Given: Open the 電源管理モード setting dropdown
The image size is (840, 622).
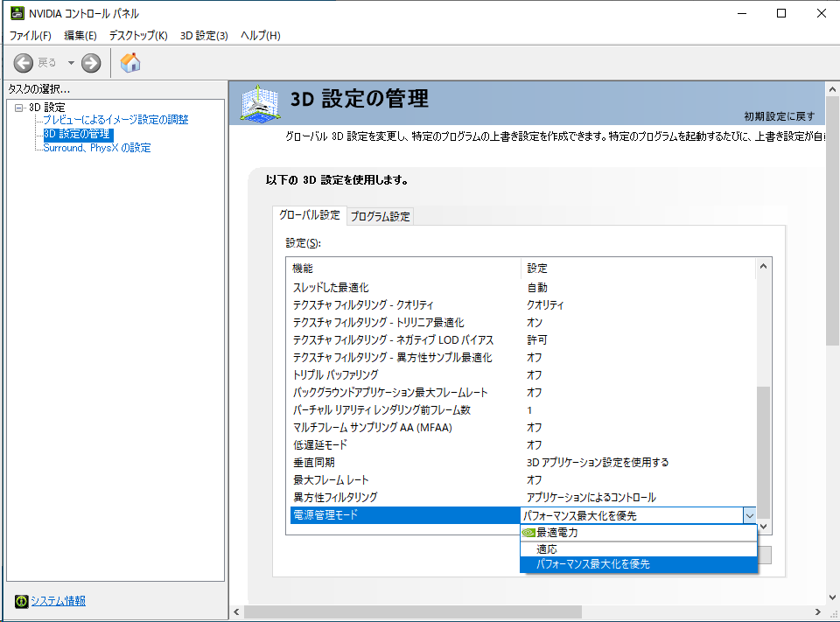Looking at the screenshot, I should coord(748,515).
